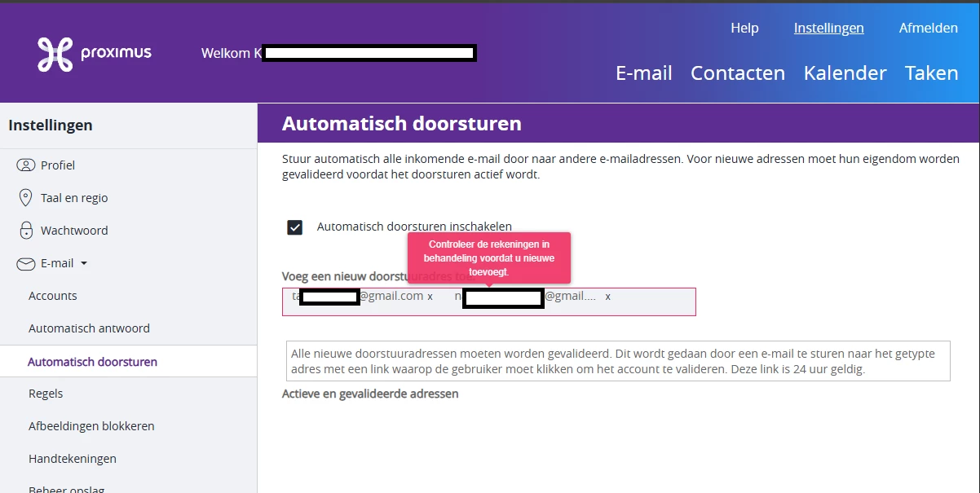
Task: Click the Wachtwoord padlock icon
Action: 26,231
